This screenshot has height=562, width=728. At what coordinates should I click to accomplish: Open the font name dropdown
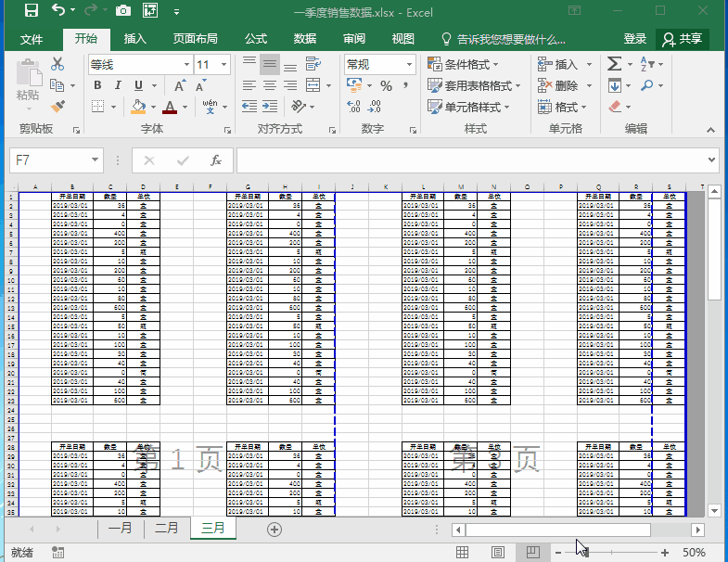point(186,65)
